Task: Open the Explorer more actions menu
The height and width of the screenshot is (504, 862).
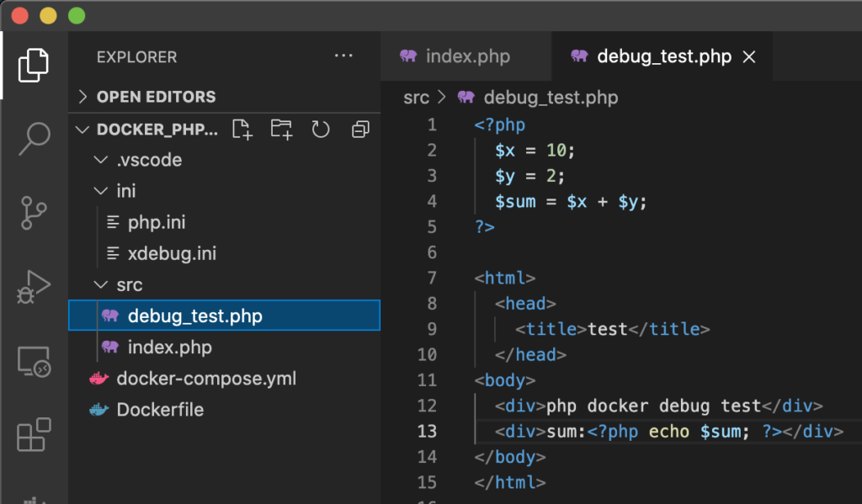Action: [x=343, y=56]
